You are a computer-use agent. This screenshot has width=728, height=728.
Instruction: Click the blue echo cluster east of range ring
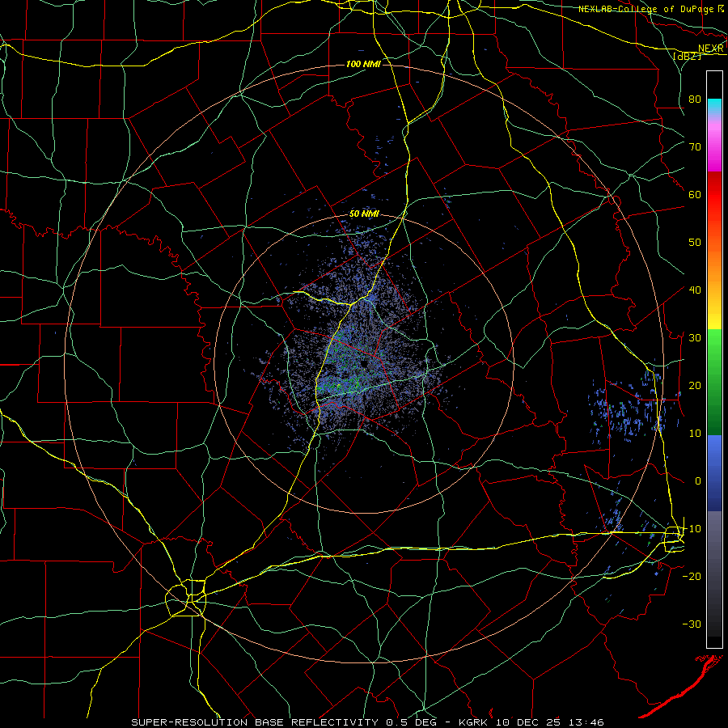pyautogui.click(x=627, y=411)
